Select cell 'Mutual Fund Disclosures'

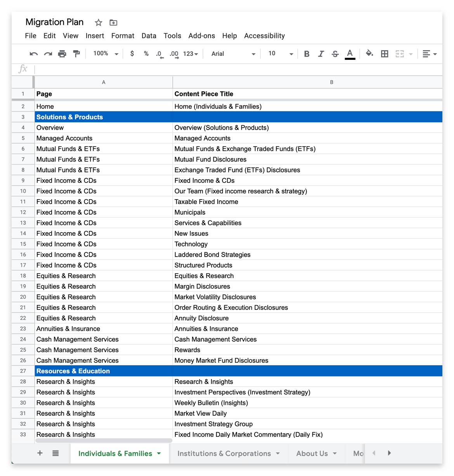pos(307,159)
